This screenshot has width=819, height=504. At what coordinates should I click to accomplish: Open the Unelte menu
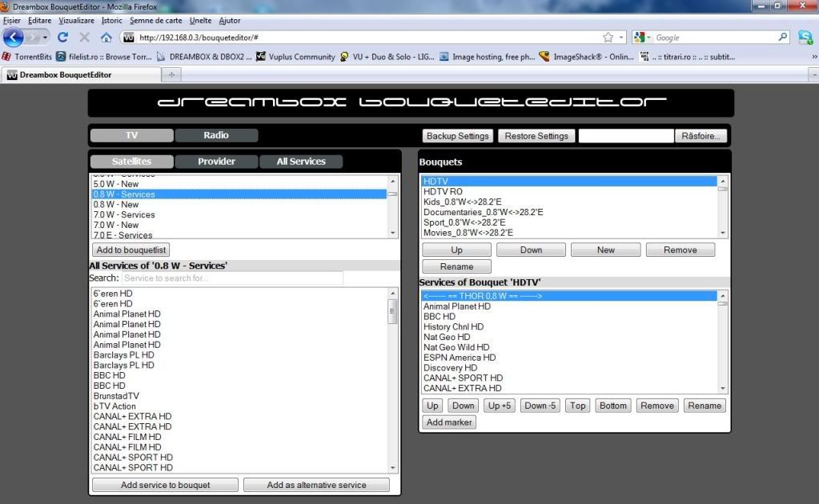pos(201,20)
